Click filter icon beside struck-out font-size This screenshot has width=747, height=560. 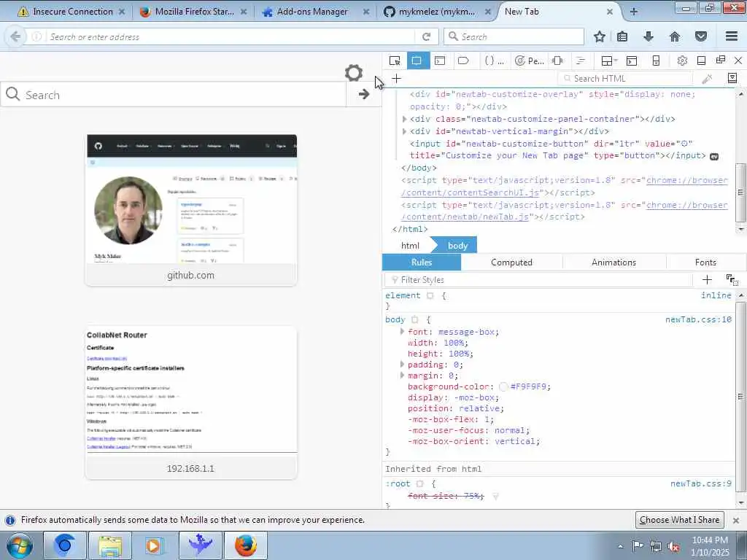tap(495, 496)
